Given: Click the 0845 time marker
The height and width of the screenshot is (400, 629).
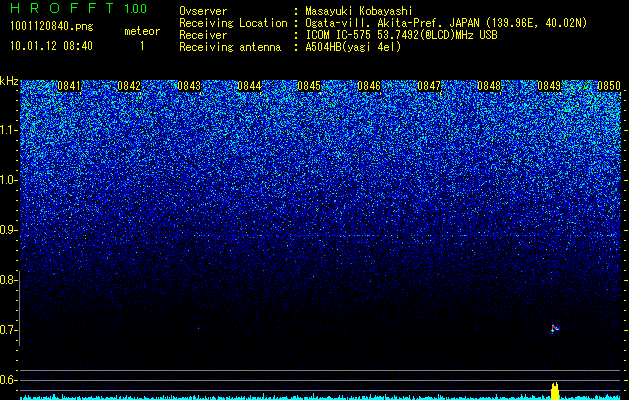Looking at the screenshot, I should pos(309,86).
